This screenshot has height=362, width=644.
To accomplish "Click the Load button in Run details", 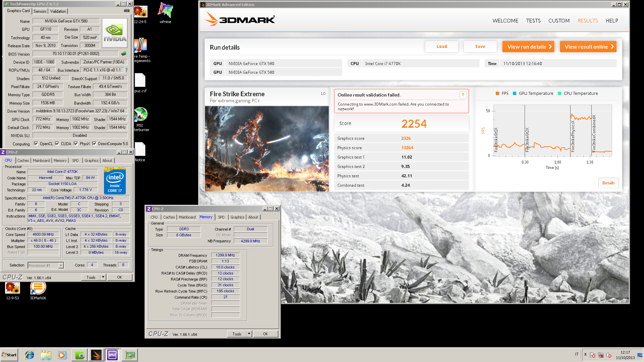I will coord(442,47).
